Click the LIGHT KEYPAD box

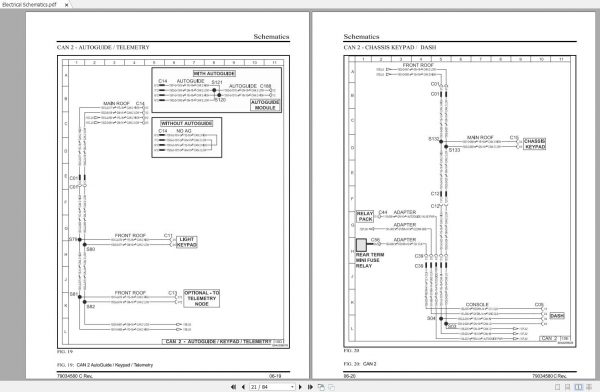click(187, 242)
